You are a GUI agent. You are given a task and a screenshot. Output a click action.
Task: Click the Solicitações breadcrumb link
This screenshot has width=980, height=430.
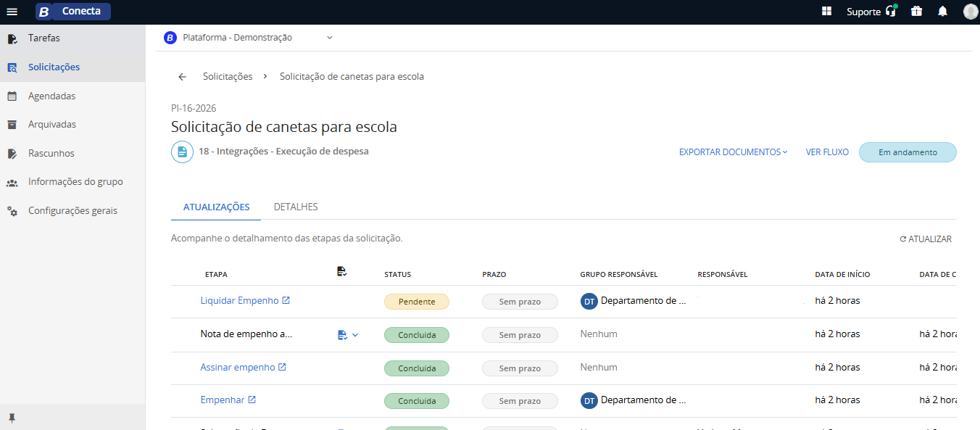pyautogui.click(x=228, y=77)
